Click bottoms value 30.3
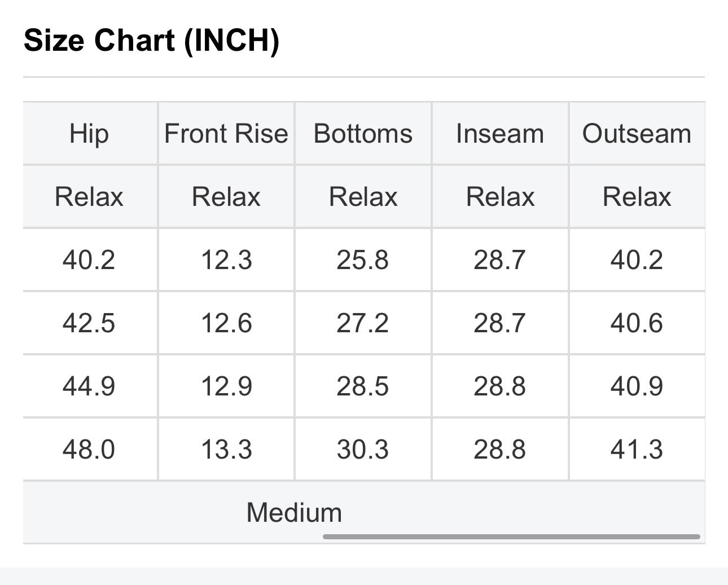 pyautogui.click(x=363, y=450)
